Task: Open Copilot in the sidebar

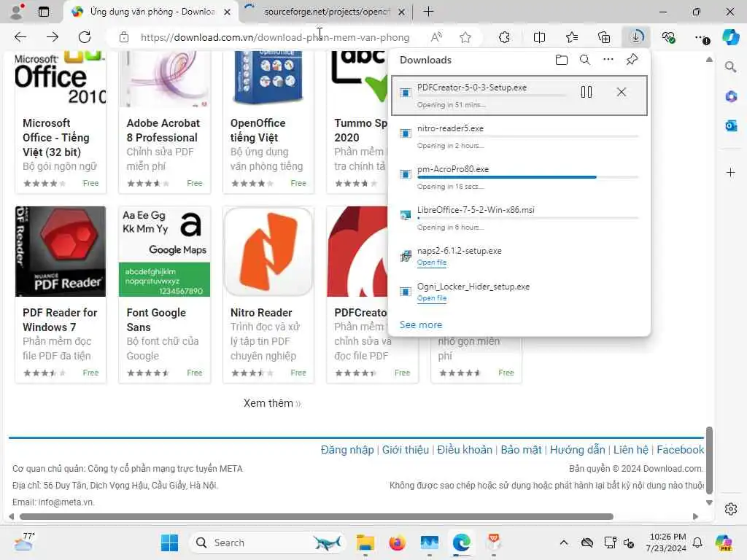Action: coord(730,37)
